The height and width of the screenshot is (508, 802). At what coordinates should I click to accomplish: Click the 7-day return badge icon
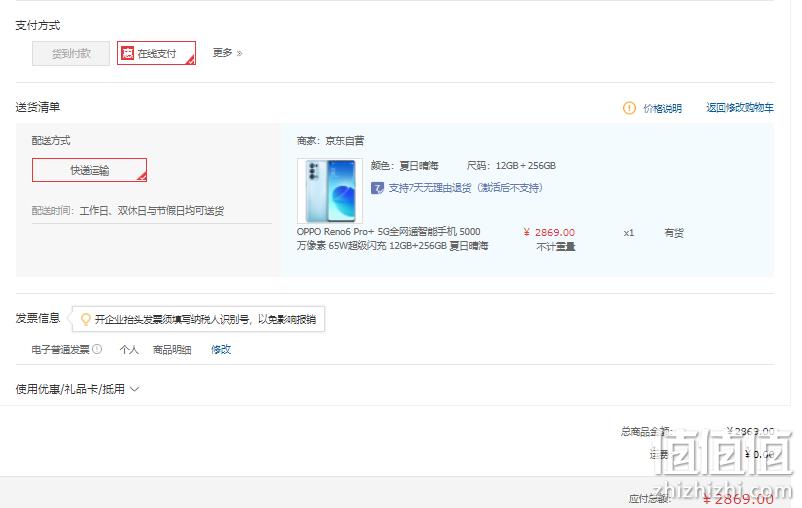[x=377, y=188]
